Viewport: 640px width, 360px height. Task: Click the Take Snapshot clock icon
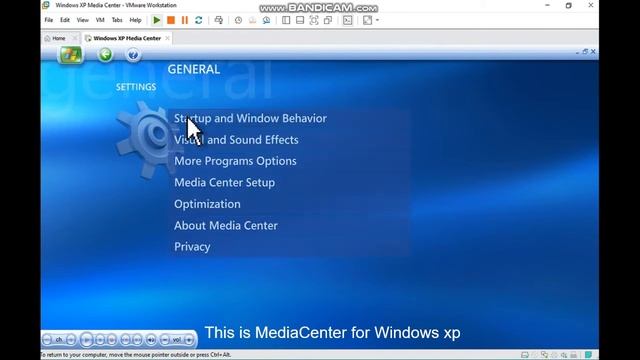[238, 20]
